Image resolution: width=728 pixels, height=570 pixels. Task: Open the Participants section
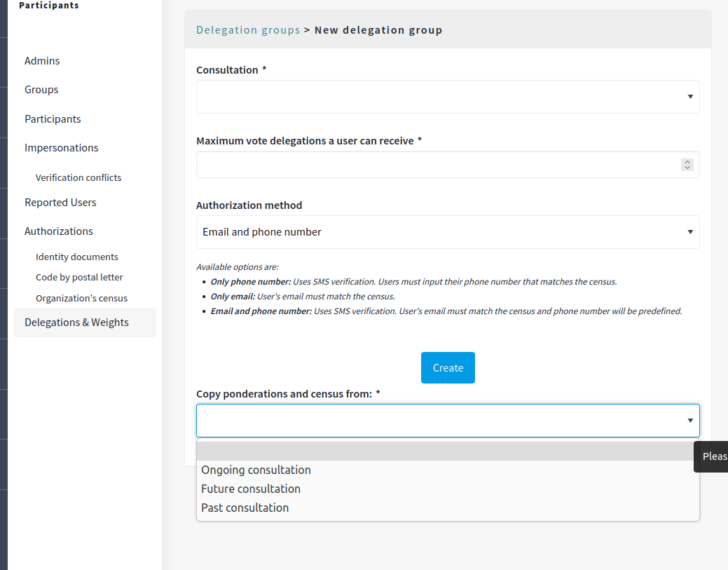tap(53, 118)
